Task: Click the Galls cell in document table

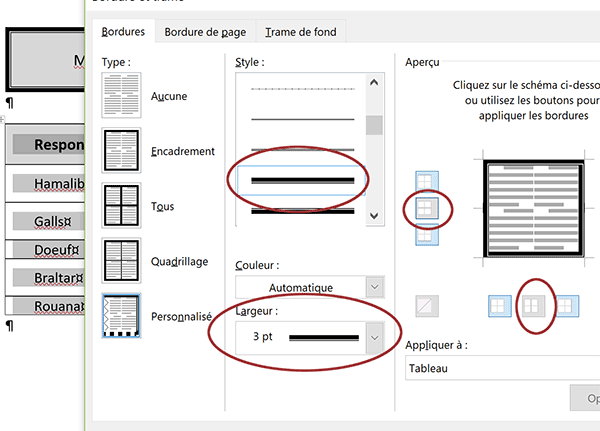Action: coord(45,221)
